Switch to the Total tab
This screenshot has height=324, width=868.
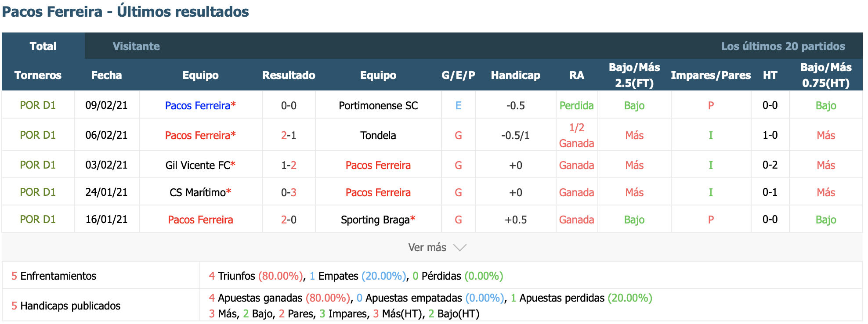(x=43, y=46)
